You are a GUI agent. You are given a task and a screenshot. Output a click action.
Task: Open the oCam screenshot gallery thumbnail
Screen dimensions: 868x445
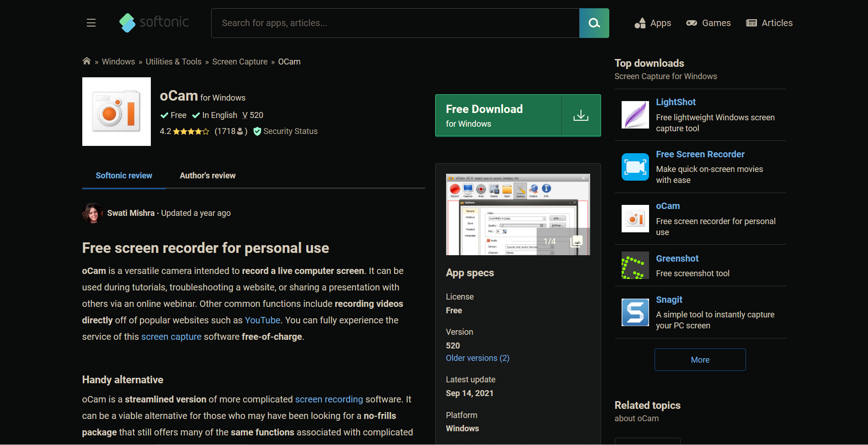(518, 214)
